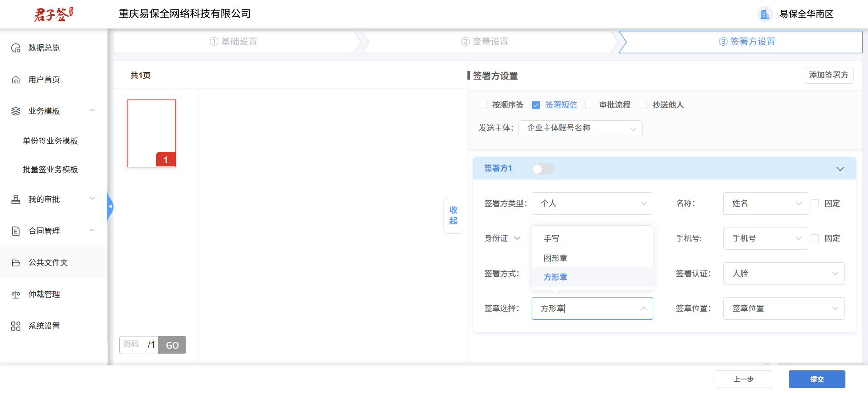Viewport: 868px width, 393px height.
Task: Click the 提交 button
Action: coord(816,379)
